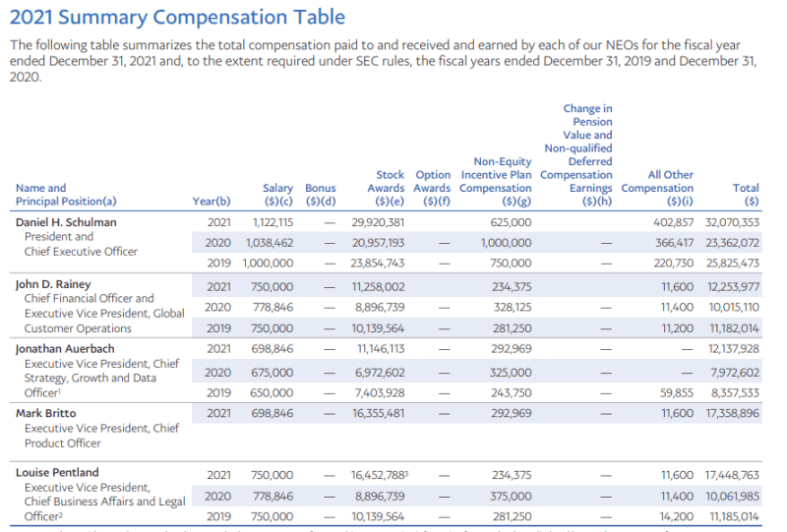This screenshot has width=787, height=532.
Task: Click 'Chief Business Affairs and Legal' text
Action: (x=105, y=502)
